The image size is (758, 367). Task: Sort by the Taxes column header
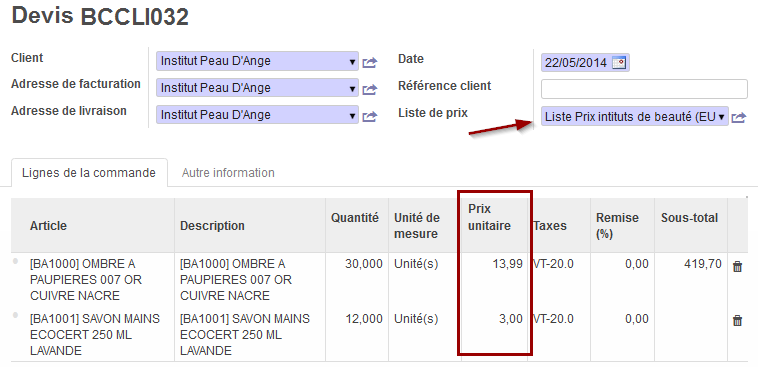(x=550, y=226)
